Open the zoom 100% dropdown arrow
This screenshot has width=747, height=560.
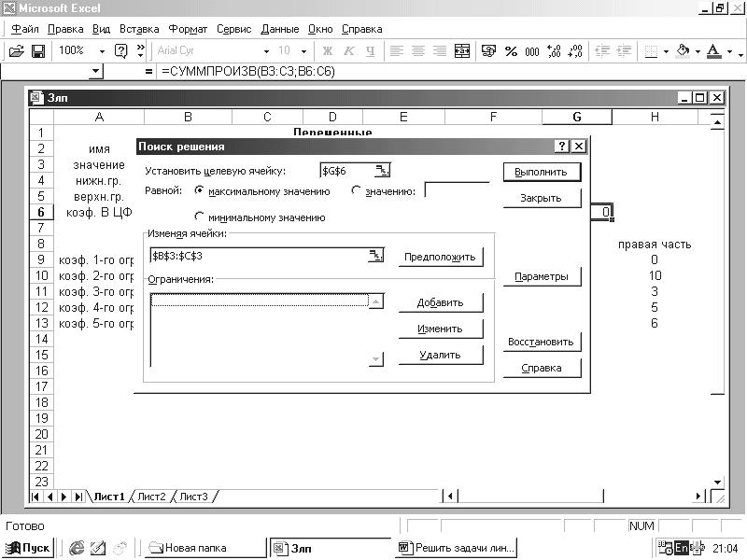point(102,51)
